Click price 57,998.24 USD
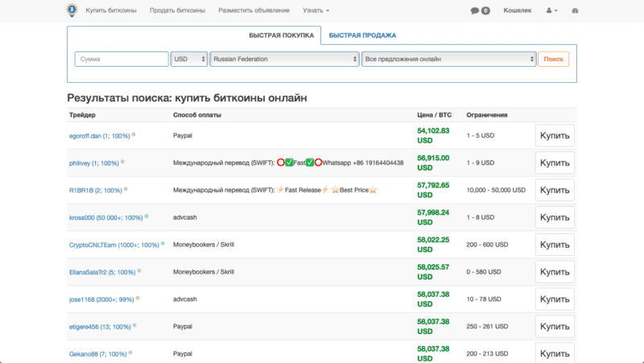This screenshot has width=644, height=363. click(x=433, y=217)
